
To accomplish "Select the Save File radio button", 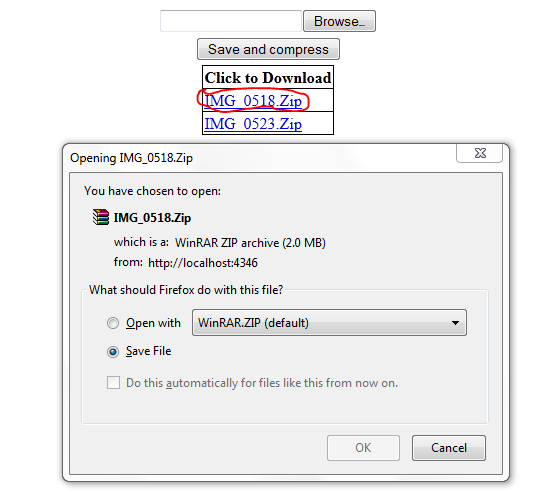I will coord(113,352).
